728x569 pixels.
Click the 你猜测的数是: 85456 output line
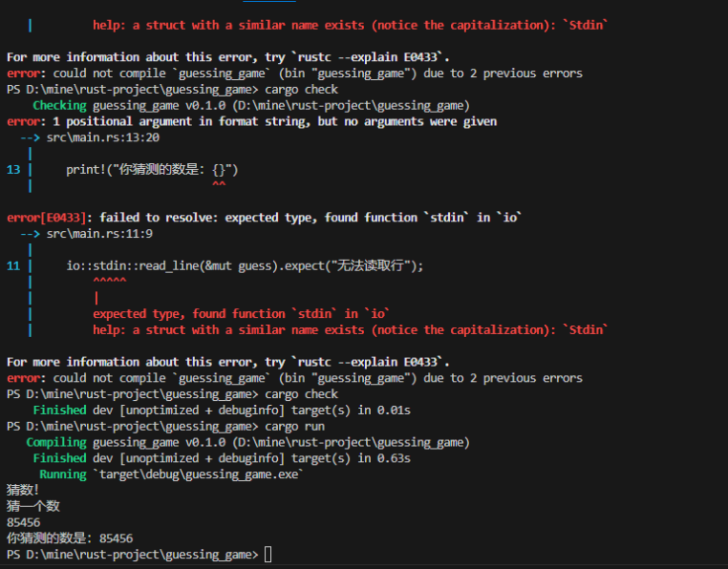point(70,538)
